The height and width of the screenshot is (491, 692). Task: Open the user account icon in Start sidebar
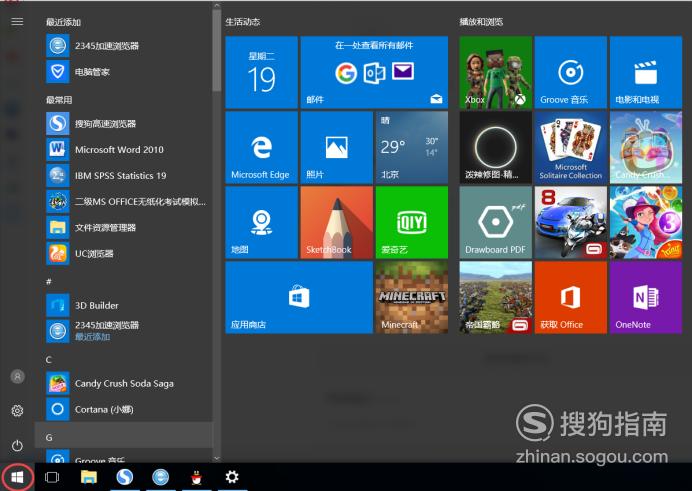coord(17,376)
